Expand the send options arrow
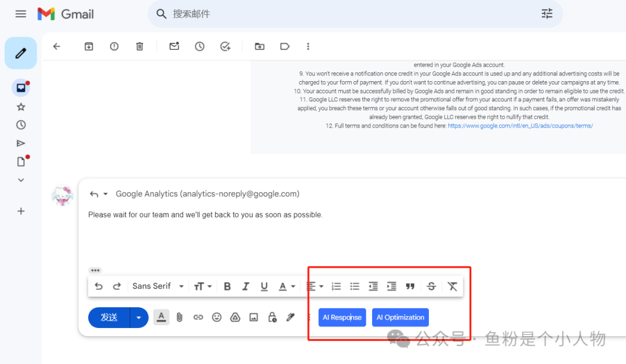The image size is (626, 364). 139,317
